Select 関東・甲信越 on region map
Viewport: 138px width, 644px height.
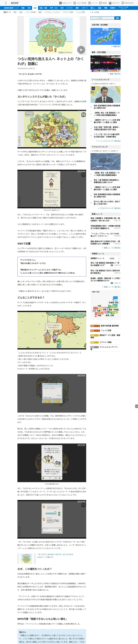pos(114,310)
